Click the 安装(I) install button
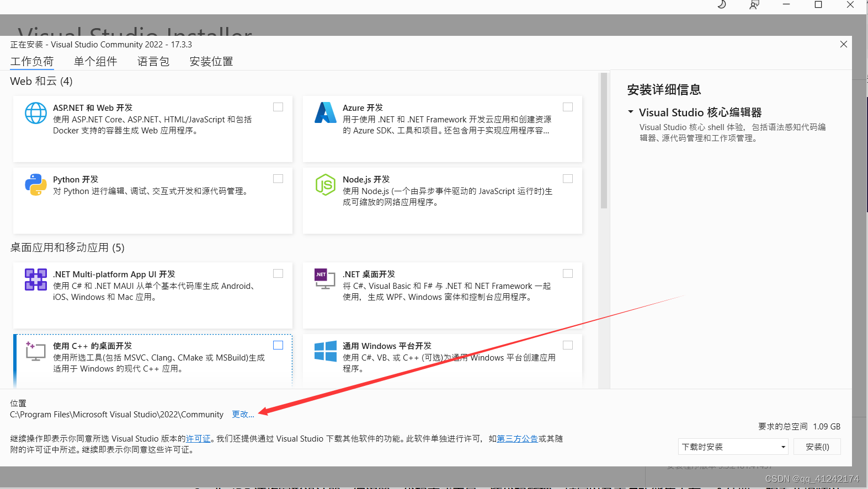868x489 pixels. pos(817,447)
